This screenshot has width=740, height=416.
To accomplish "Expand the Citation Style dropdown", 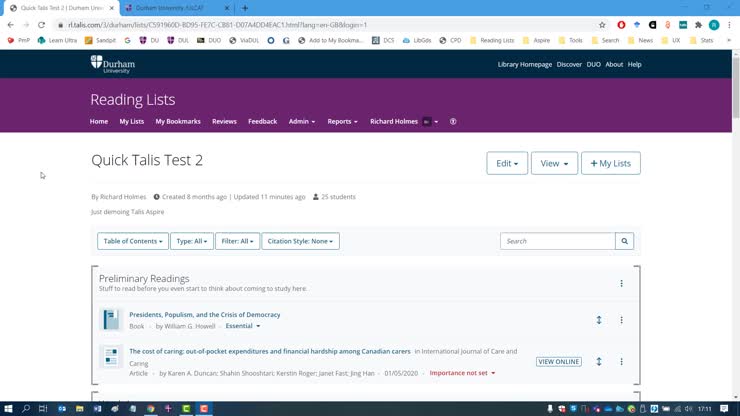I will point(300,241).
